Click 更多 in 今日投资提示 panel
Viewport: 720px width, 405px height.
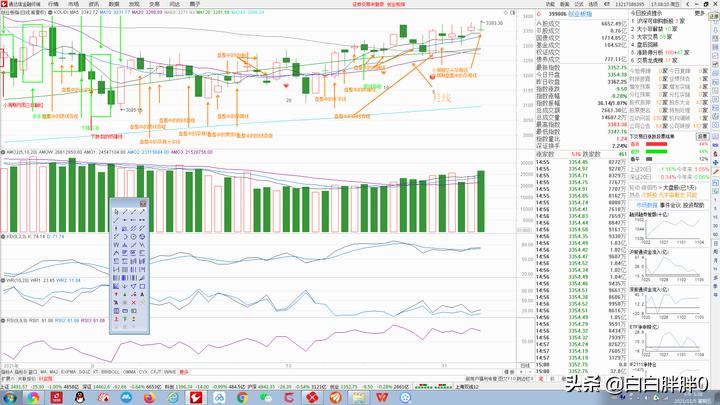pos(699,13)
